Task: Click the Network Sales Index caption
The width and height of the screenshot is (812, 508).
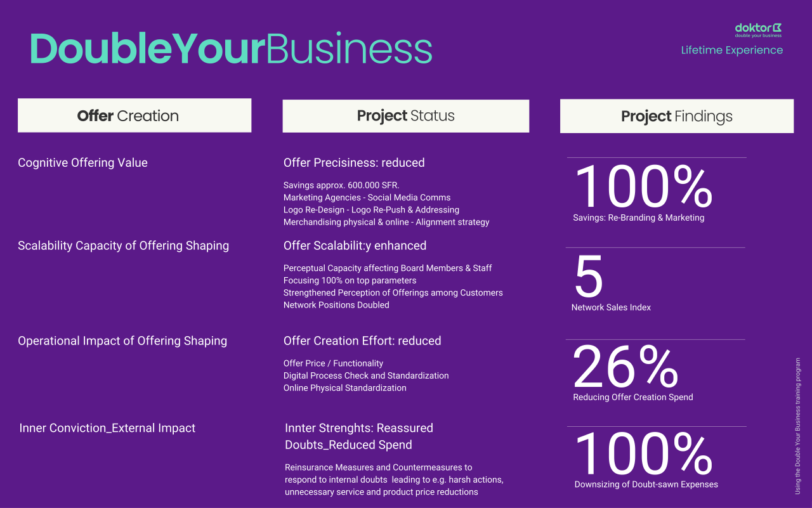Action: pos(611,308)
